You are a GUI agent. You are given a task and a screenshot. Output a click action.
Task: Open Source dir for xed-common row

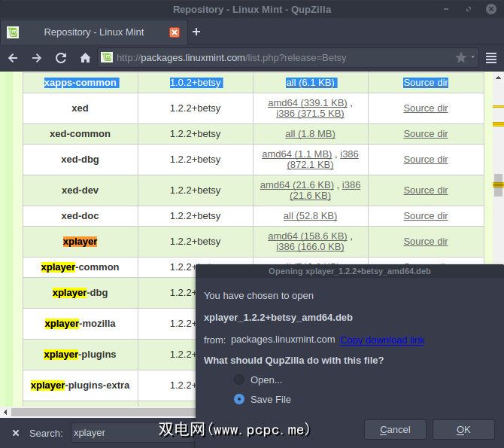(426, 134)
